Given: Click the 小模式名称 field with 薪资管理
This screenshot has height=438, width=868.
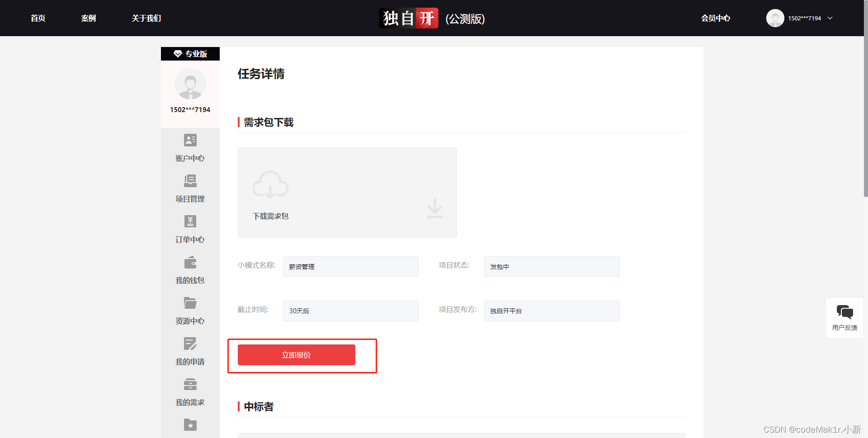Looking at the screenshot, I should pos(351,267).
